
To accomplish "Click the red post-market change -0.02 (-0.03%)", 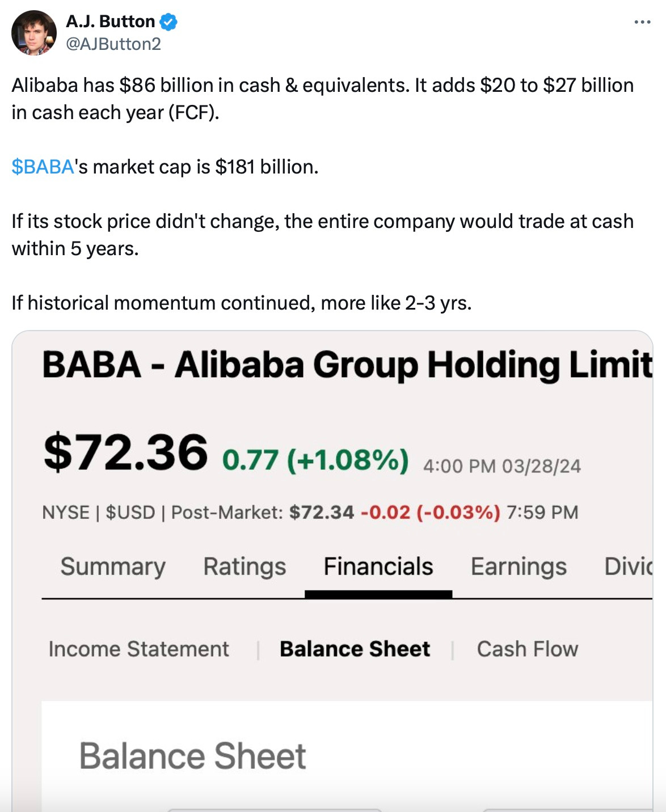I will click(431, 513).
